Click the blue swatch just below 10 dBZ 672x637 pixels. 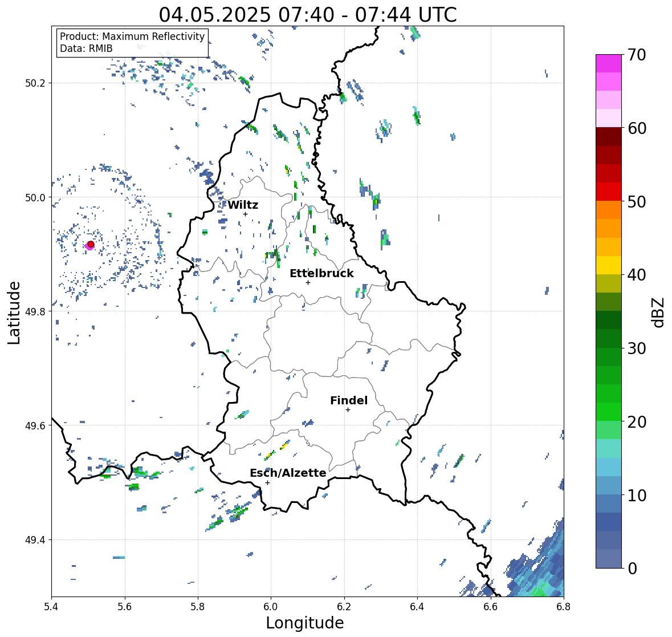(x=609, y=503)
